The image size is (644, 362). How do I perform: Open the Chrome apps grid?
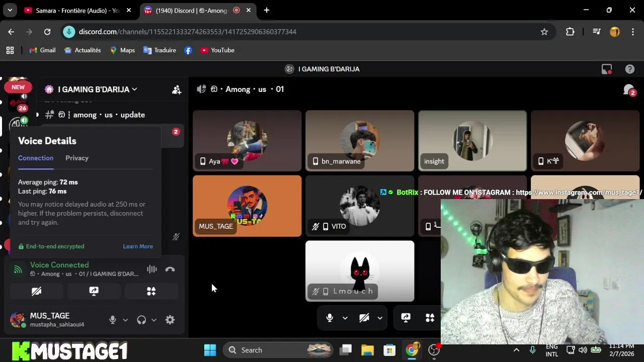click(x=10, y=50)
